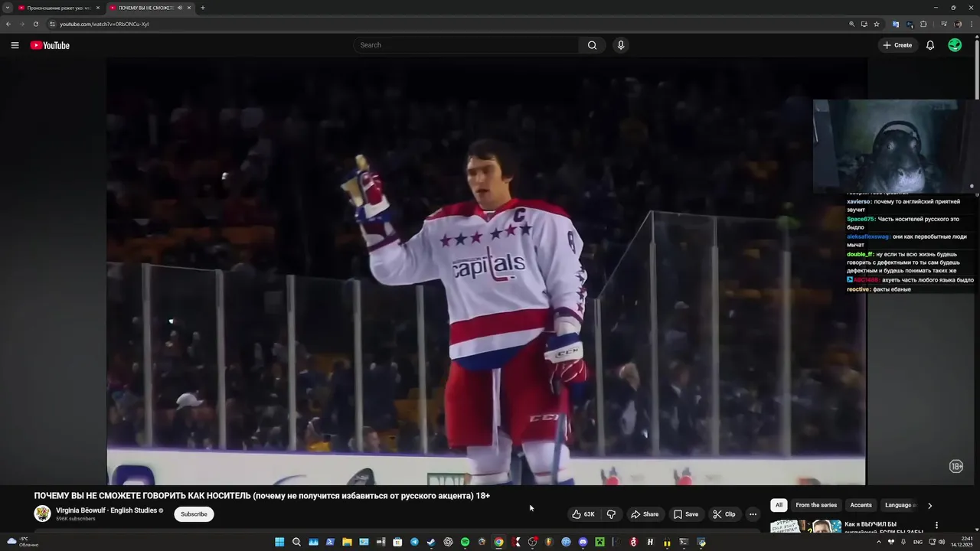Select the All filter chip
Viewport: 980px width, 551px height.
tap(779, 505)
